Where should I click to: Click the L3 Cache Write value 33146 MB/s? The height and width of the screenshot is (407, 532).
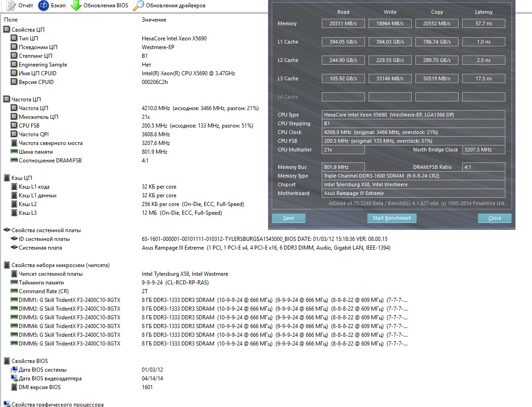[390, 78]
